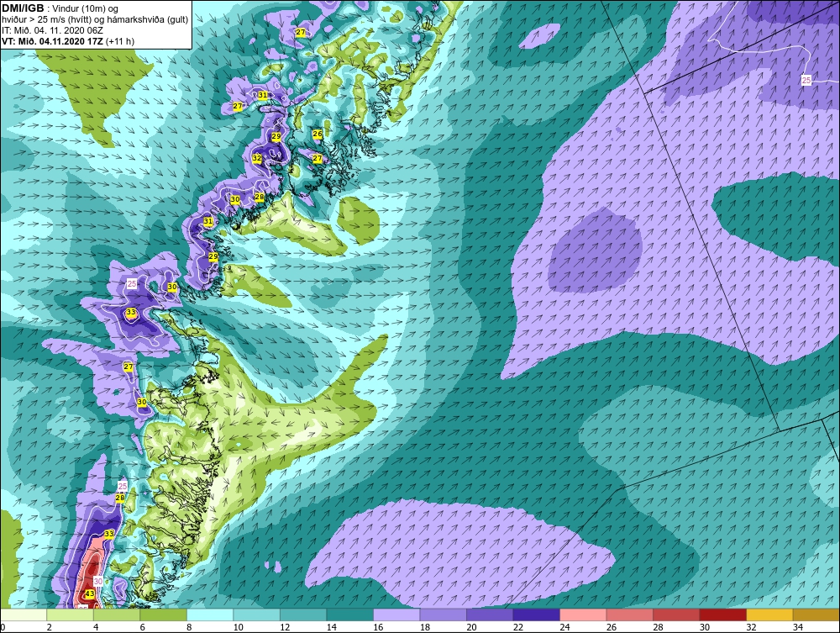Click the 16–18 m/s lavender legend swatch
840x633 pixels.
(396, 615)
